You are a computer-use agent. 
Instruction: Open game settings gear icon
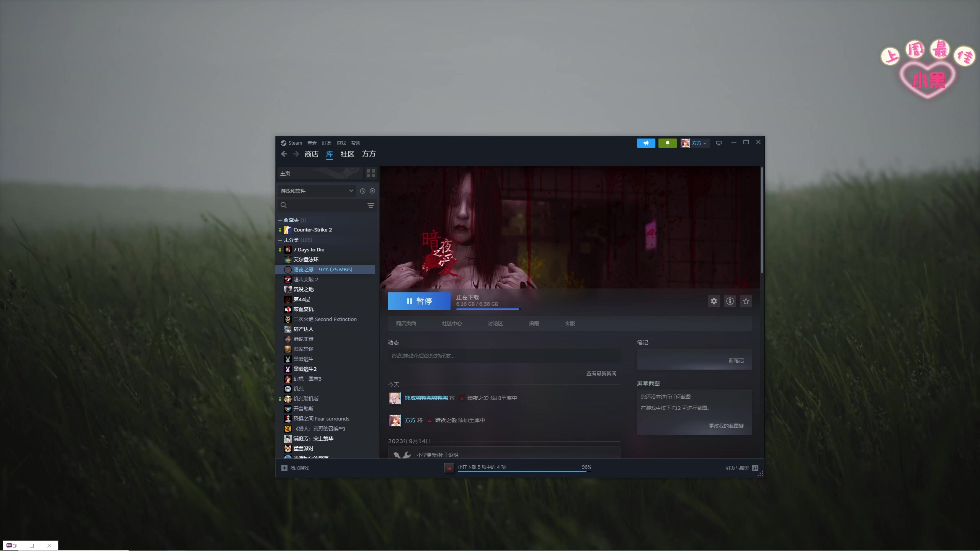(714, 301)
